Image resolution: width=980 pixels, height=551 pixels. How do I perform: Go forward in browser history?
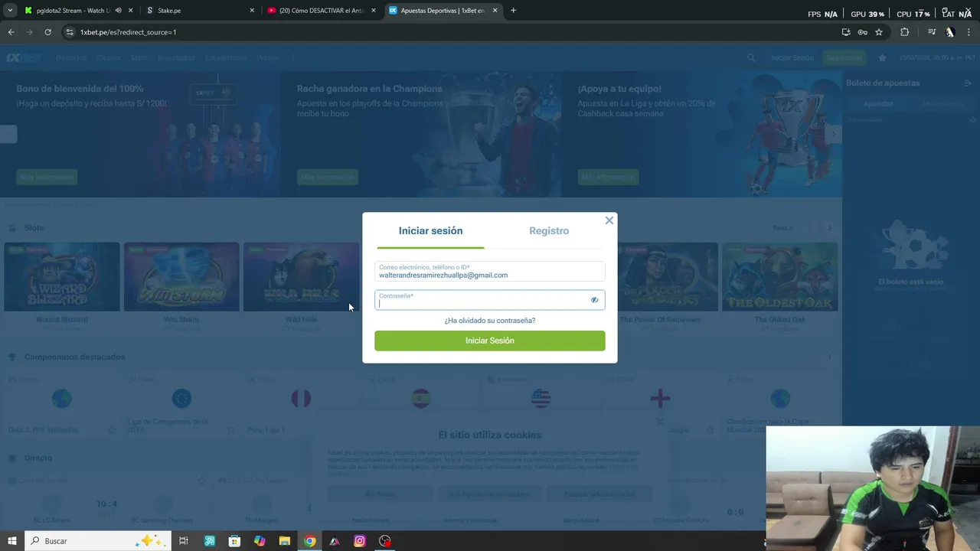(29, 32)
